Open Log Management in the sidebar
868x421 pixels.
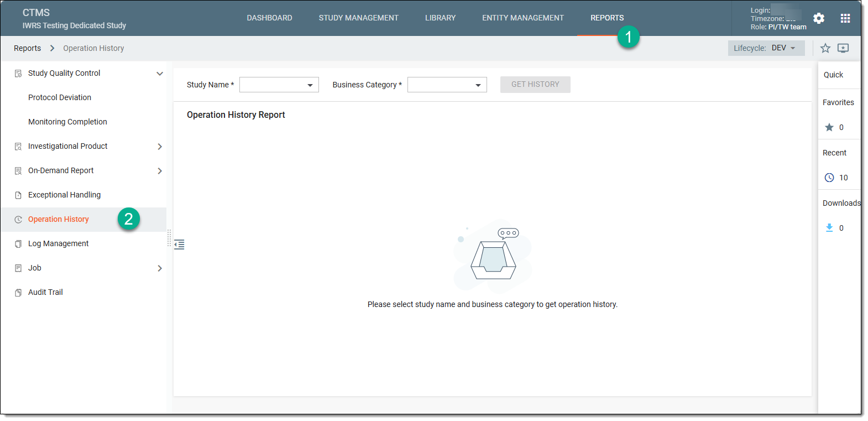coord(58,244)
